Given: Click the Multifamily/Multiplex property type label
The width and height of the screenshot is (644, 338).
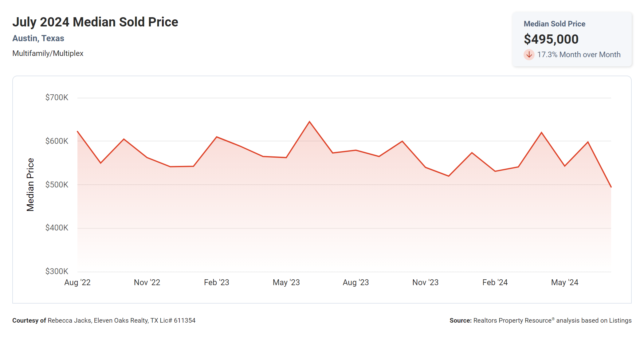Looking at the screenshot, I should click(48, 53).
